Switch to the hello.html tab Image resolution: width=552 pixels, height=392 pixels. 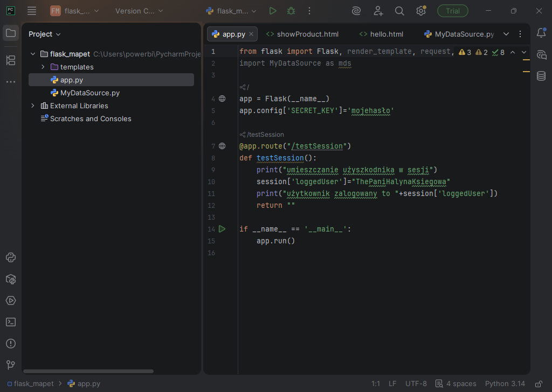[381, 34]
